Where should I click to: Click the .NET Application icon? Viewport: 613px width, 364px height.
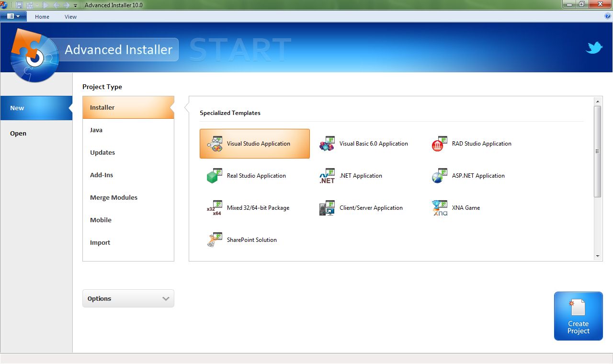point(327,176)
